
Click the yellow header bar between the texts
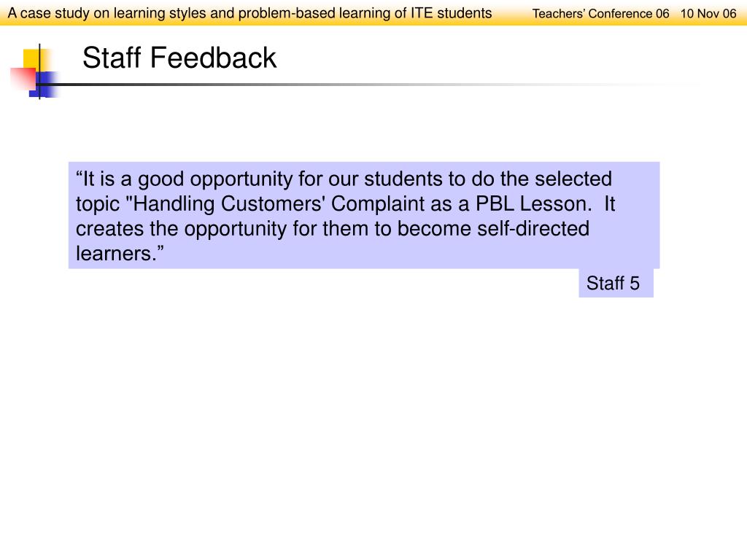click(x=512, y=13)
